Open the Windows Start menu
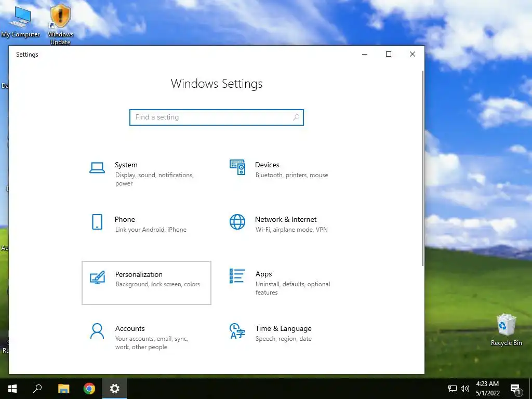 12,389
